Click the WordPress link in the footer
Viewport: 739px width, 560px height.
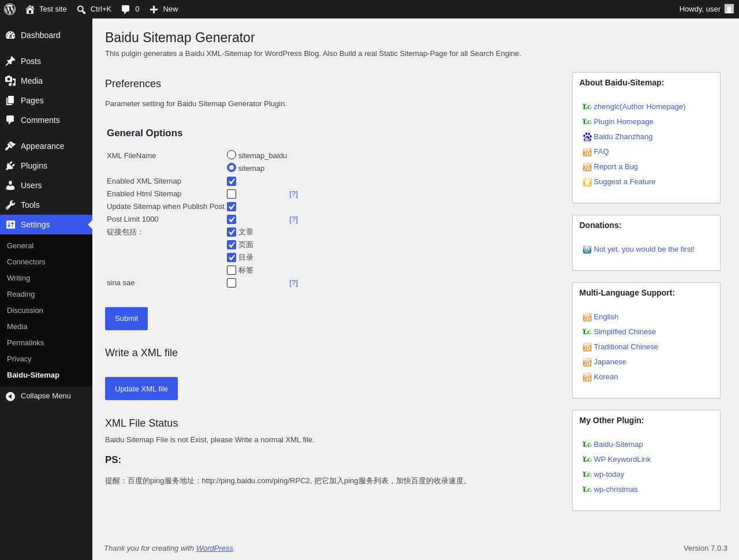pyautogui.click(x=215, y=548)
